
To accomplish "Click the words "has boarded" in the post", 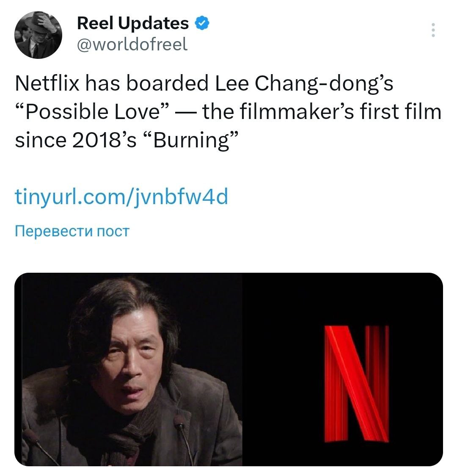I will 147,83.
